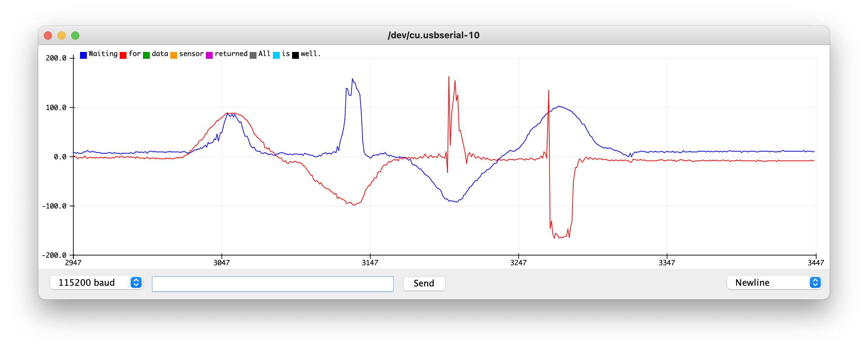This screenshot has width=868, height=350.
Task: Click the 3047 x-axis label
Action: point(222,263)
